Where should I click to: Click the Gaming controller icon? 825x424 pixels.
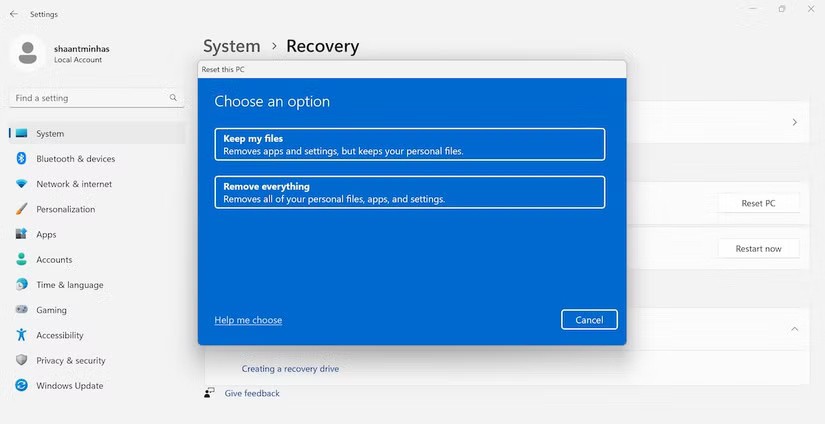[22, 310]
